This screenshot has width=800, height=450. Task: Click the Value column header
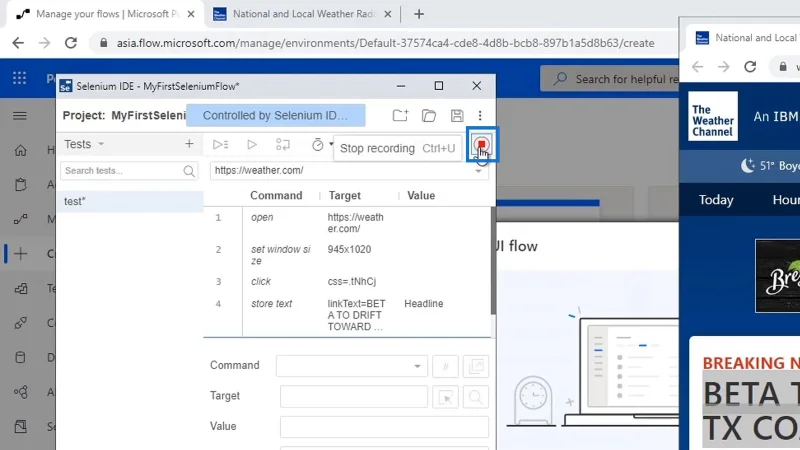point(421,195)
